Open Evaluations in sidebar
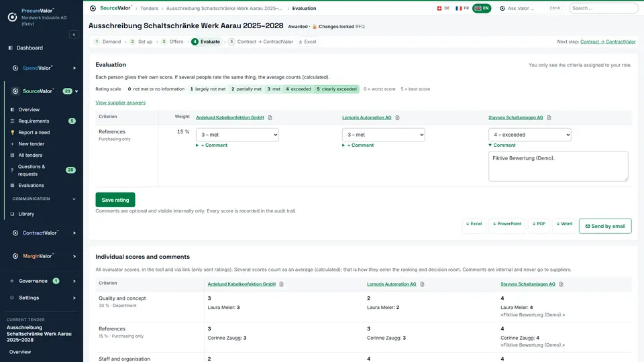 click(x=31, y=186)
